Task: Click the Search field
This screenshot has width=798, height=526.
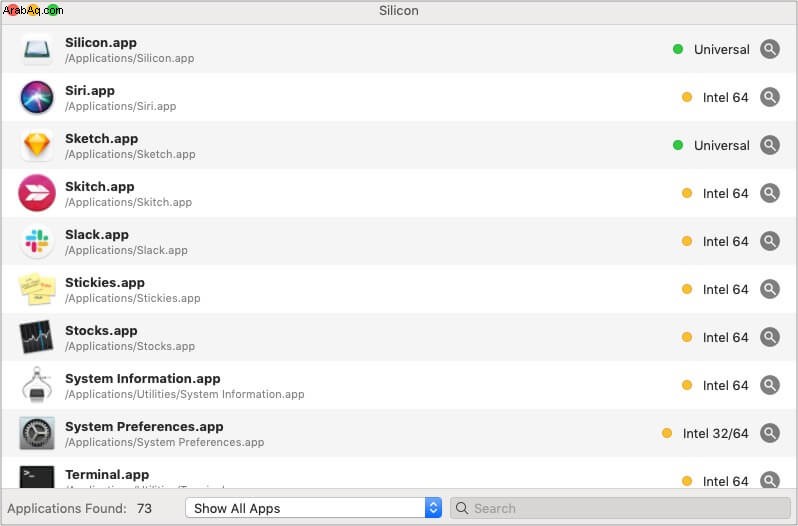Action: pos(620,508)
